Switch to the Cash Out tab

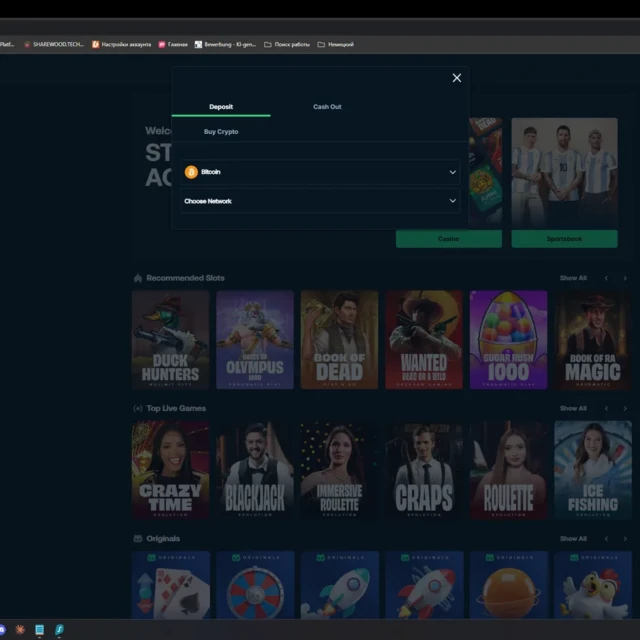coord(327,107)
